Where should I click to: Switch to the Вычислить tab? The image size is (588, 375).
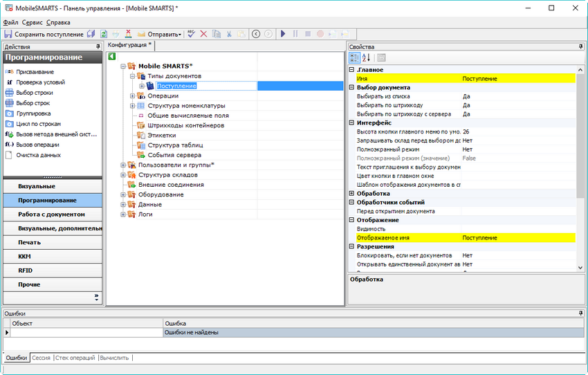point(114,358)
